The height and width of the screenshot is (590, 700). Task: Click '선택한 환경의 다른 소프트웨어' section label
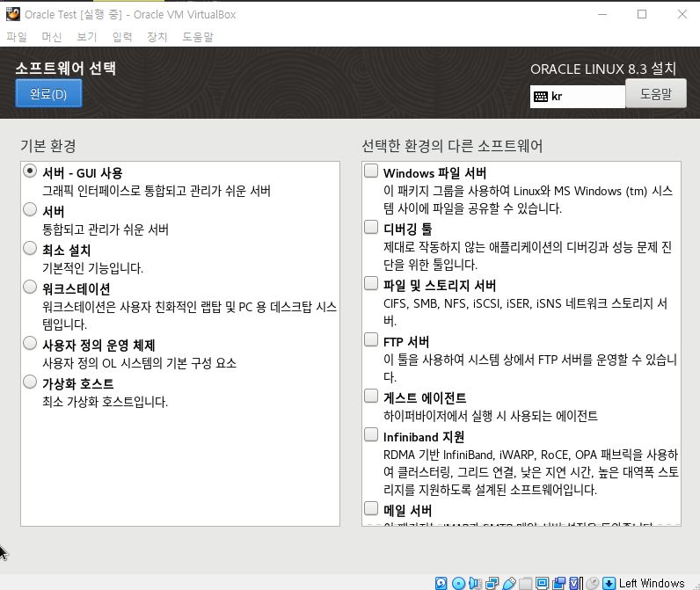452,146
